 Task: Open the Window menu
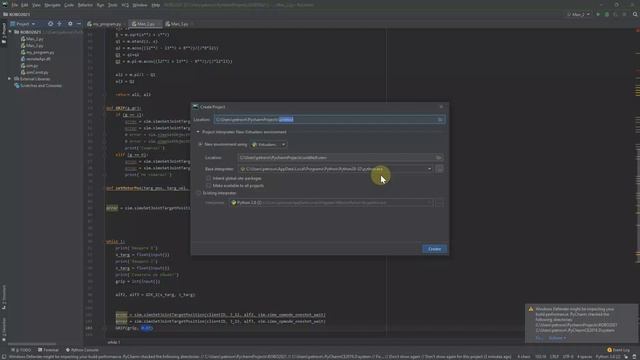(x=140, y=5)
